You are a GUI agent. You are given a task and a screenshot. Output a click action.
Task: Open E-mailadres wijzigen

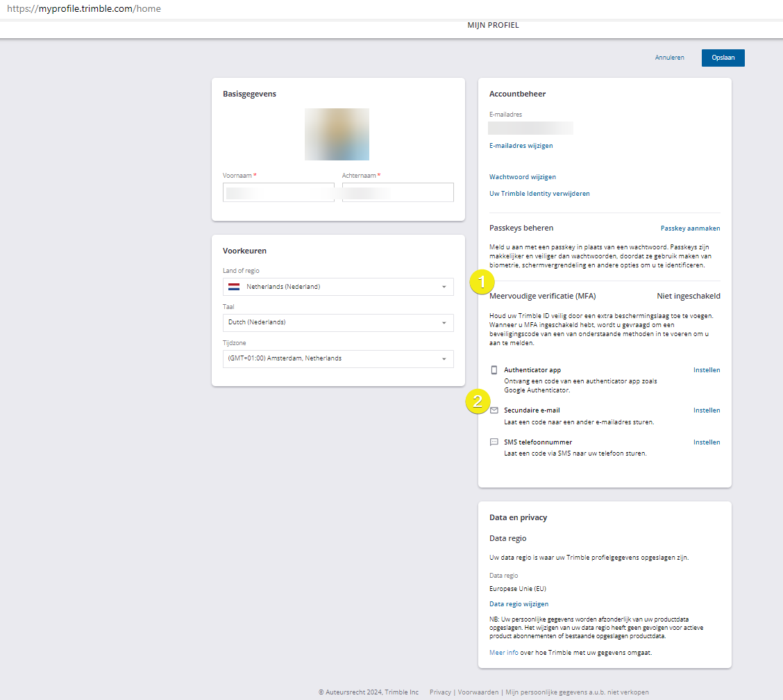tap(521, 145)
